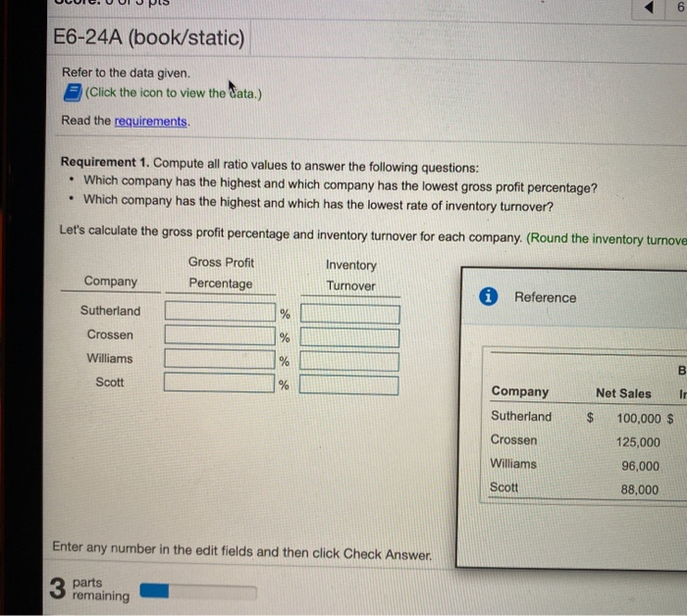Click Company header in answer table
This screenshot has height=616, width=687.
111,282
